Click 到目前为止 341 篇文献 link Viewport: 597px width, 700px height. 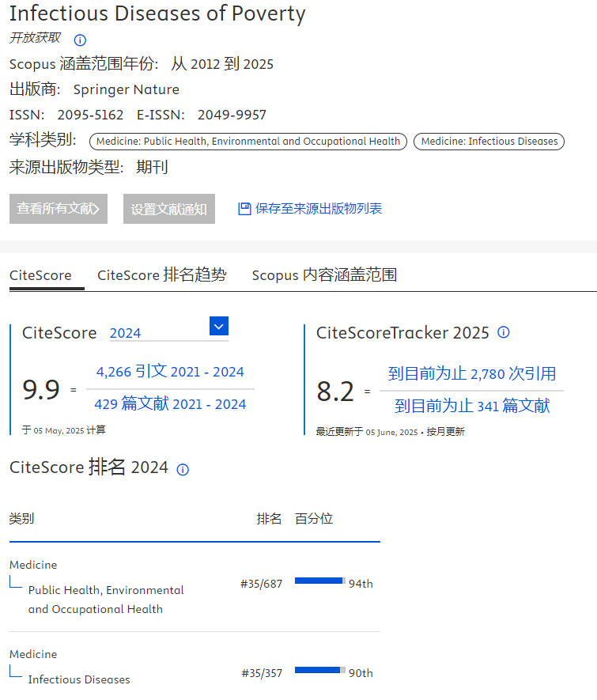pyautogui.click(x=471, y=407)
